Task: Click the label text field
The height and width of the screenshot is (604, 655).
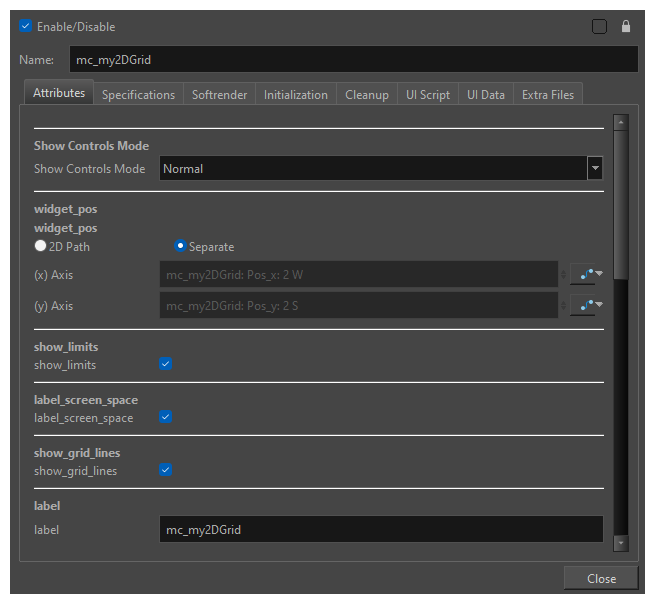Action: (x=381, y=529)
